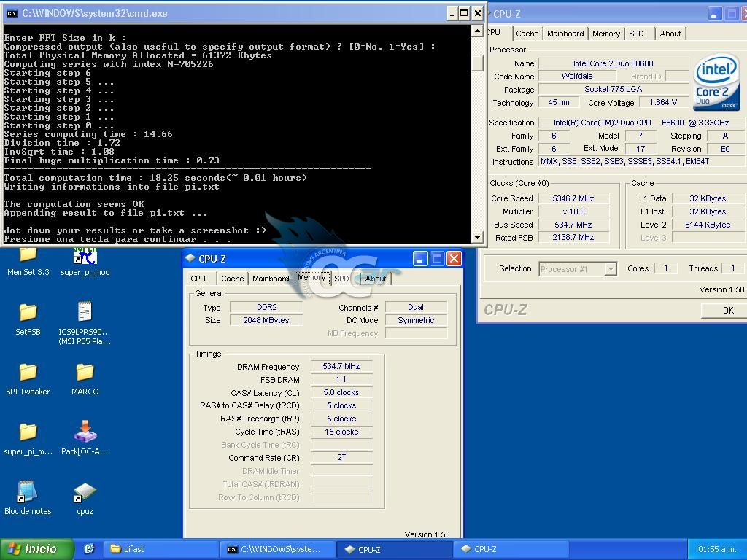Maximize the cmd.exe window
This screenshot has height=560, width=747.
coord(464,13)
